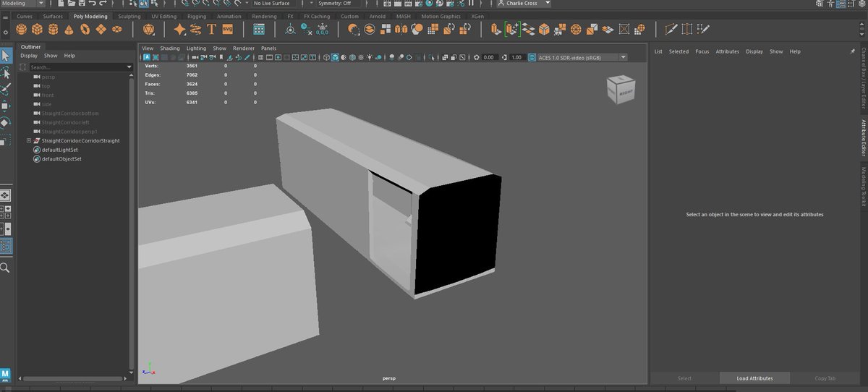Click the Load Attributes button
Image resolution: width=868 pixels, height=392 pixels.
(x=754, y=378)
